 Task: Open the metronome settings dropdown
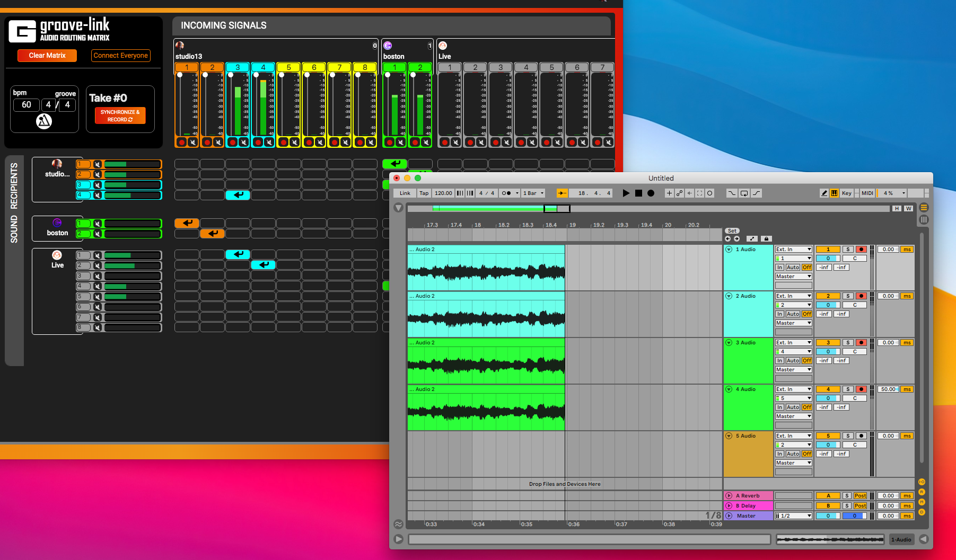click(x=517, y=193)
